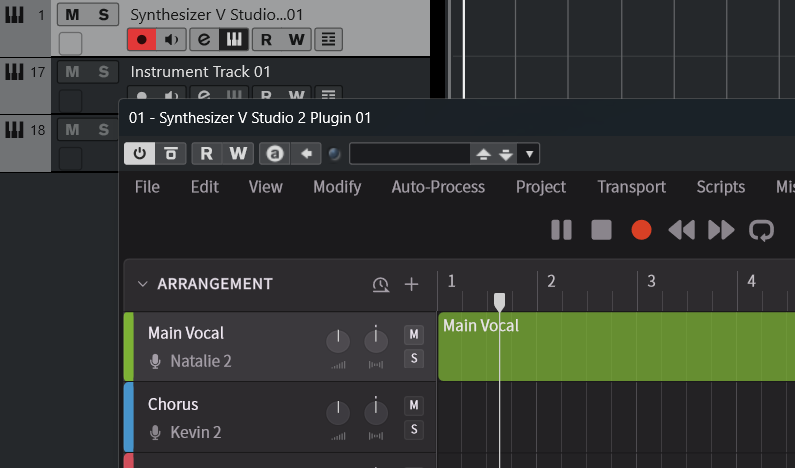Click Chorus track pan knob
Image resolution: width=795 pixels, height=468 pixels.
(x=376, y=412)
